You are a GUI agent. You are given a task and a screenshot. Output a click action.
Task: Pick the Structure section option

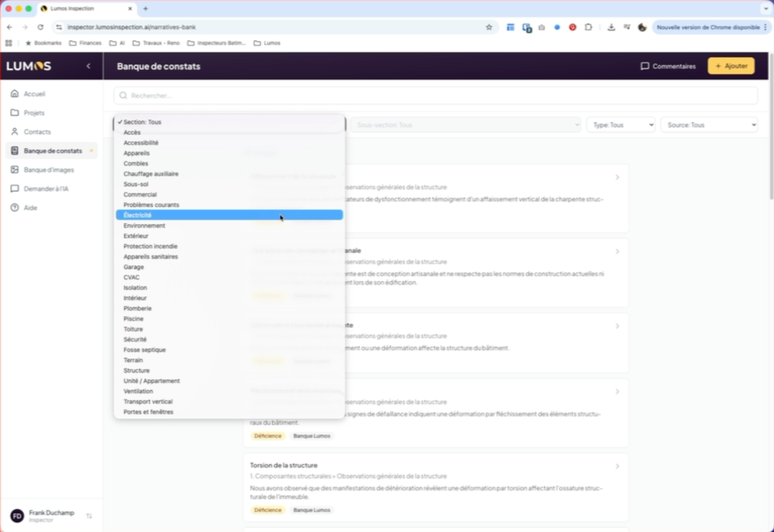click(x=229, y=370)
